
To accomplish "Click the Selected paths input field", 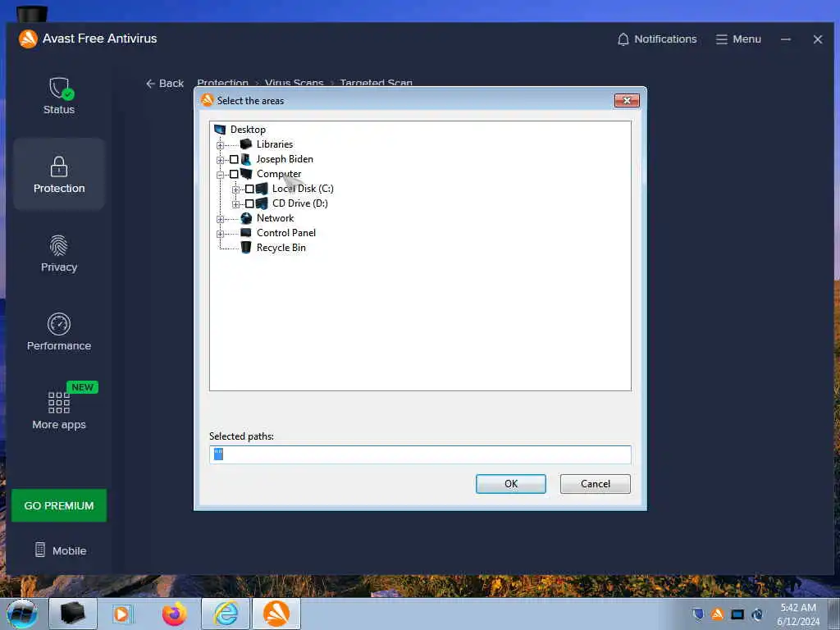I will [420, 454].
